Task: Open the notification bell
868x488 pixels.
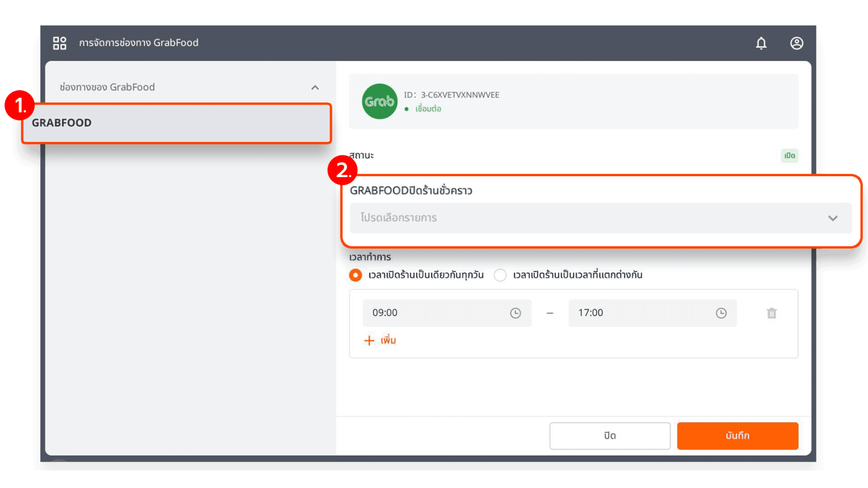Action: [x=761, y=43]
